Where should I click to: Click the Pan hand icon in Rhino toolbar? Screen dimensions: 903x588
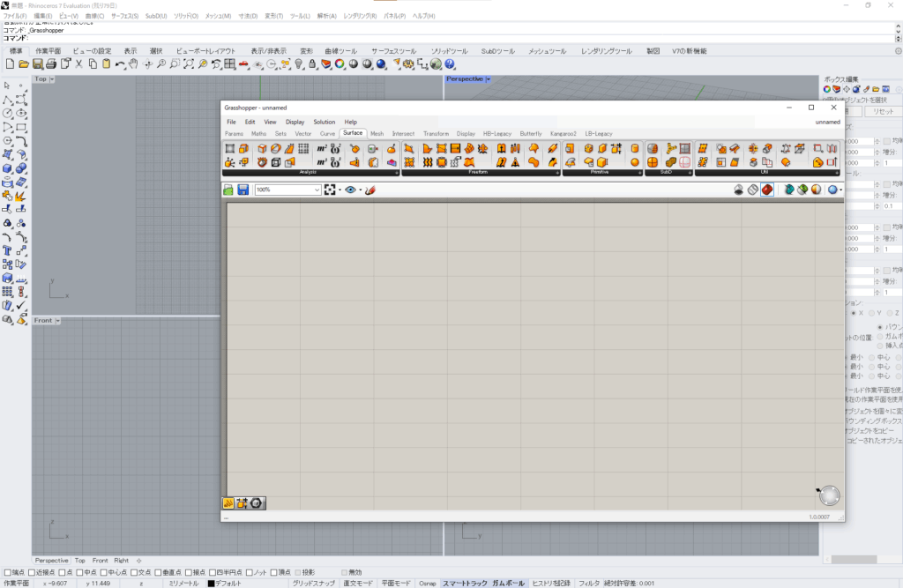pos(133,64)
